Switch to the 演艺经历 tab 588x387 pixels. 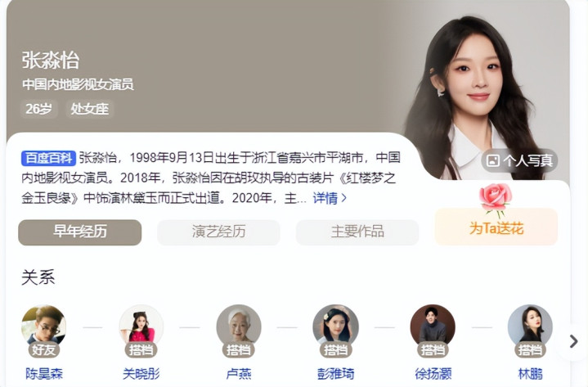(218, 232)
